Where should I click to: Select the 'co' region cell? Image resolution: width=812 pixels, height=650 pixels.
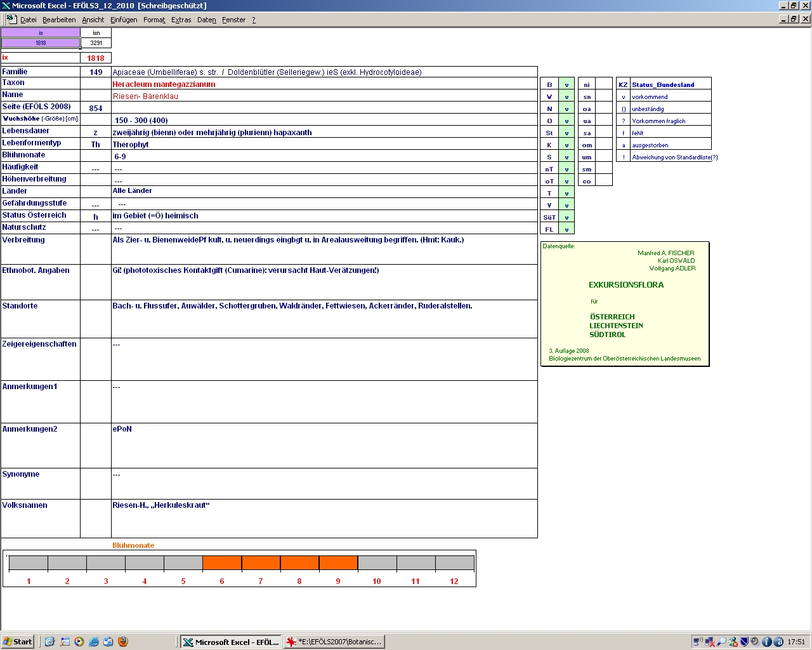pyautogui.click(x=587, y=181)
